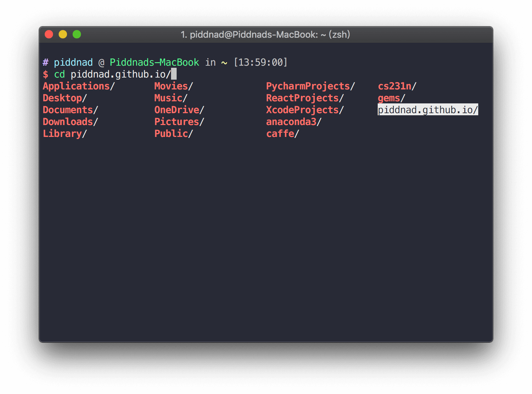Select the XcodeProjects/ completion entry
Viewport: 532px width, 394px height.
[305, 110]
